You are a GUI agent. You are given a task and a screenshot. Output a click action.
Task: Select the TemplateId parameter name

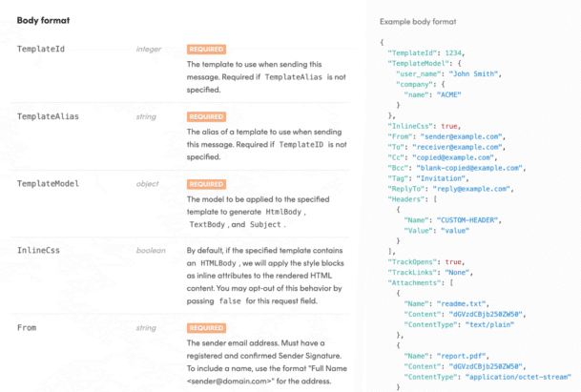click(41, 48)
